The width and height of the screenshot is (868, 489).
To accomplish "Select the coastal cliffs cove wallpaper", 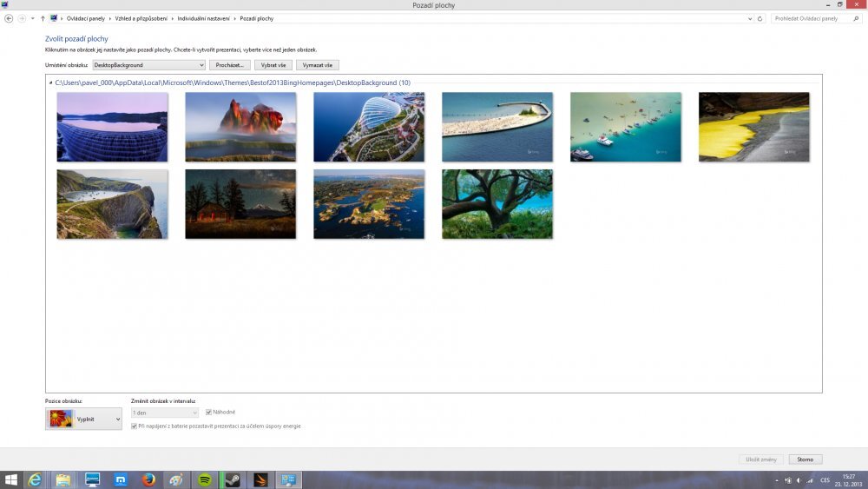I will pos(112,204).
